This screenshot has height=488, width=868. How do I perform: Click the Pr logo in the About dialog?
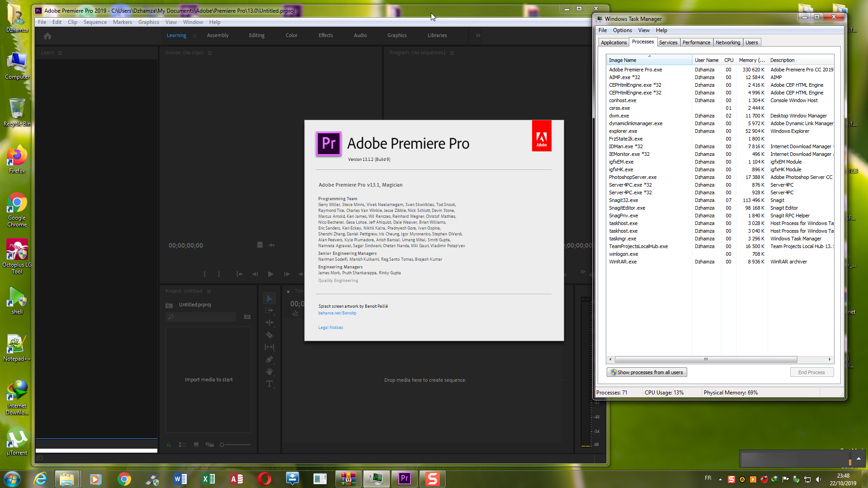[x=329, y=144]
